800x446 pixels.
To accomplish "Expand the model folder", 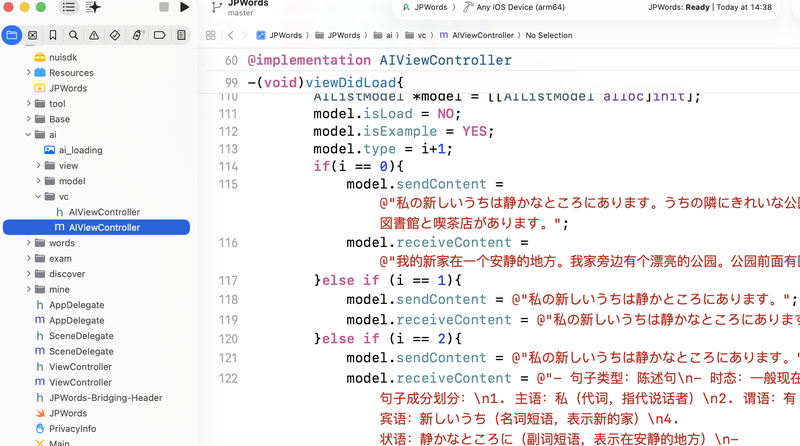I will 38,181.
